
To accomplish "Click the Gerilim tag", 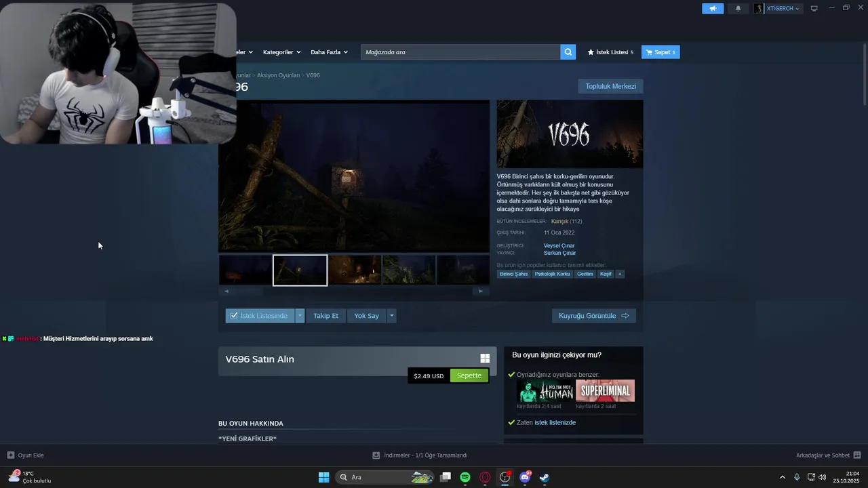I will click(585, 274).
